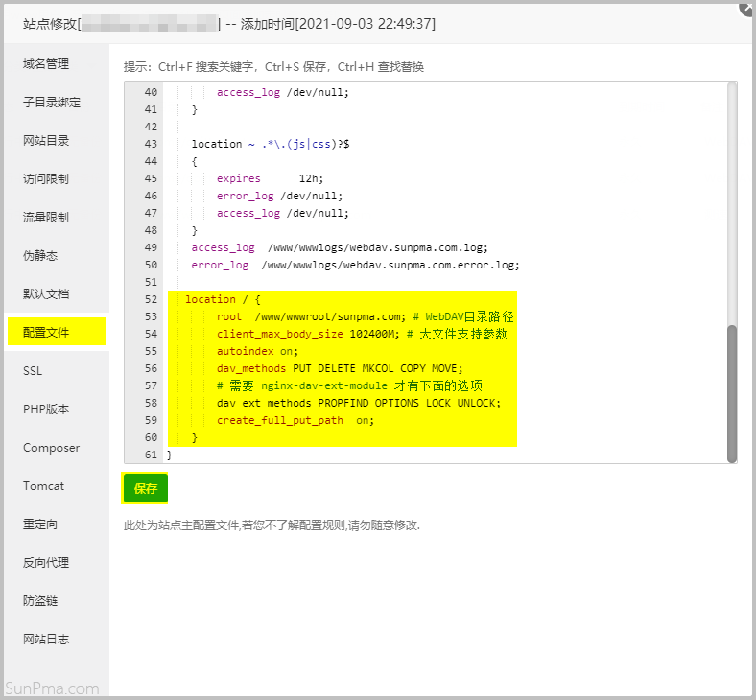Click the nginx-dav-ext-module comment line
Viewport: 756px width, 700px height.
tap(349, 385)
